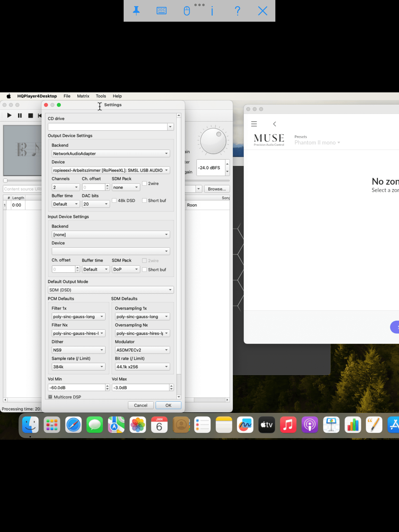Open Safari from the dock

click(x=73, y=425)
